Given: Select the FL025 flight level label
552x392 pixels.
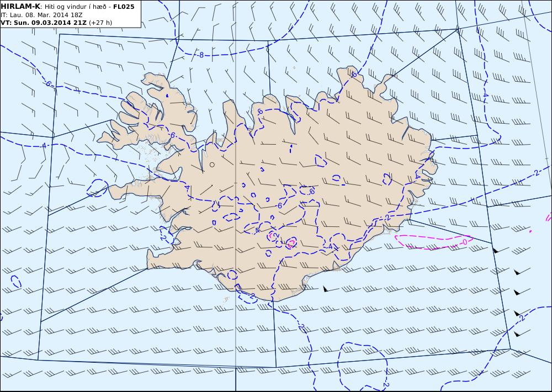Looking at the screenshot, I should (x=124, y=6).
